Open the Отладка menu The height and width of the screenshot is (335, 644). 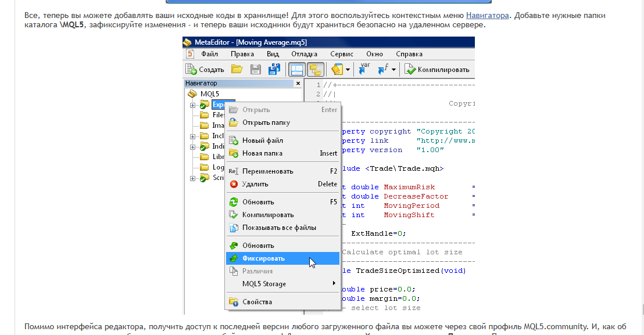305,54
